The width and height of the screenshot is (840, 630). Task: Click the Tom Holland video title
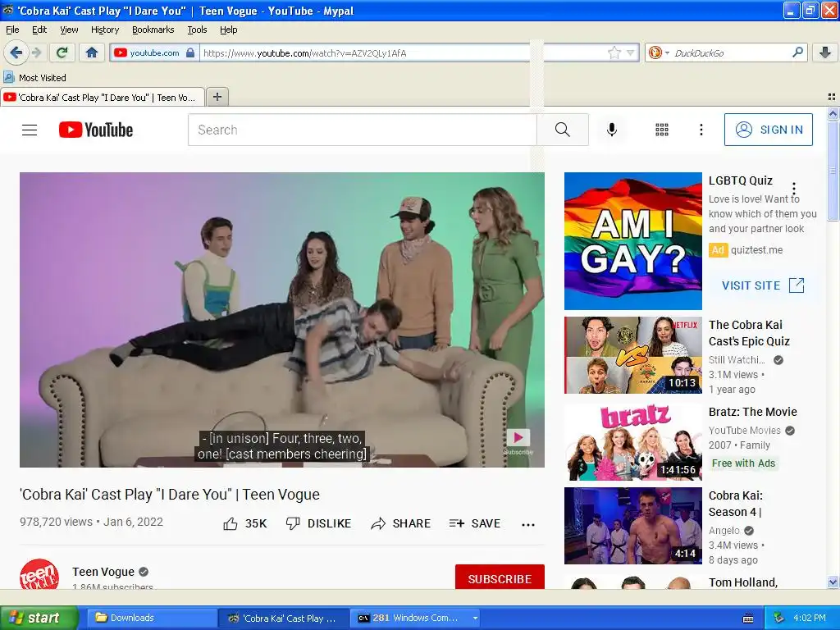click(x=743, y=582)
